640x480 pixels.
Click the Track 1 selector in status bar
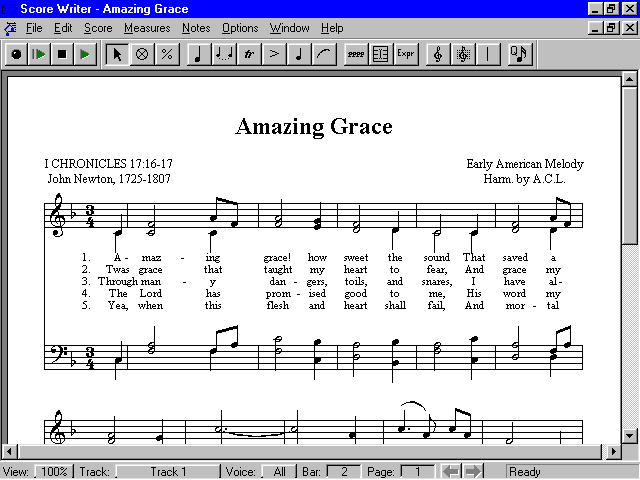click(x=168, y=472)
